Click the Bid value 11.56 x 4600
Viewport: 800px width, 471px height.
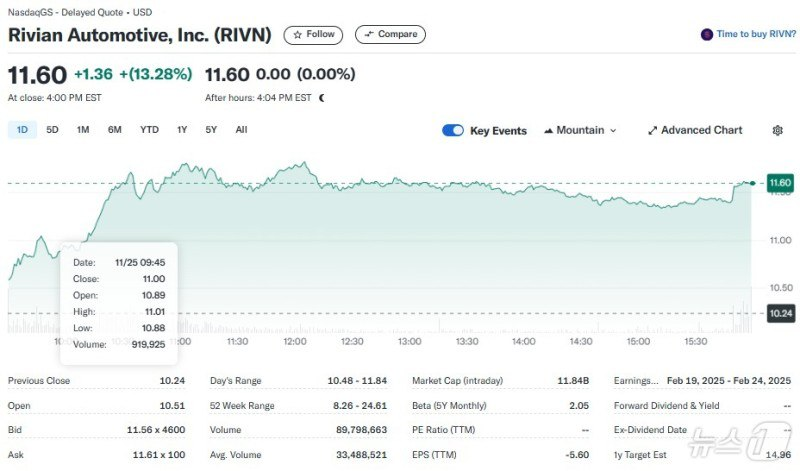coord(156,430)
